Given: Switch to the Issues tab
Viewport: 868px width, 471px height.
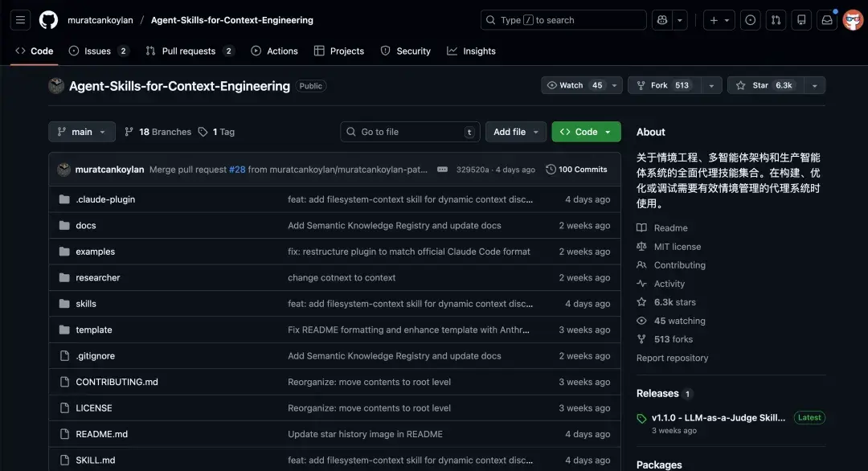Looking at the screenshot, I should tap(98, 51).
